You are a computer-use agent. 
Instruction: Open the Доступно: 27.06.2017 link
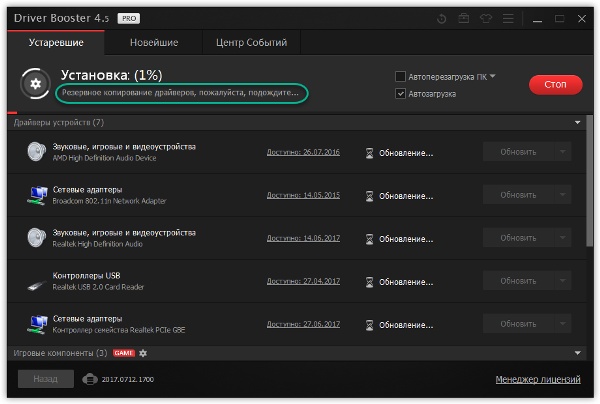303,324
